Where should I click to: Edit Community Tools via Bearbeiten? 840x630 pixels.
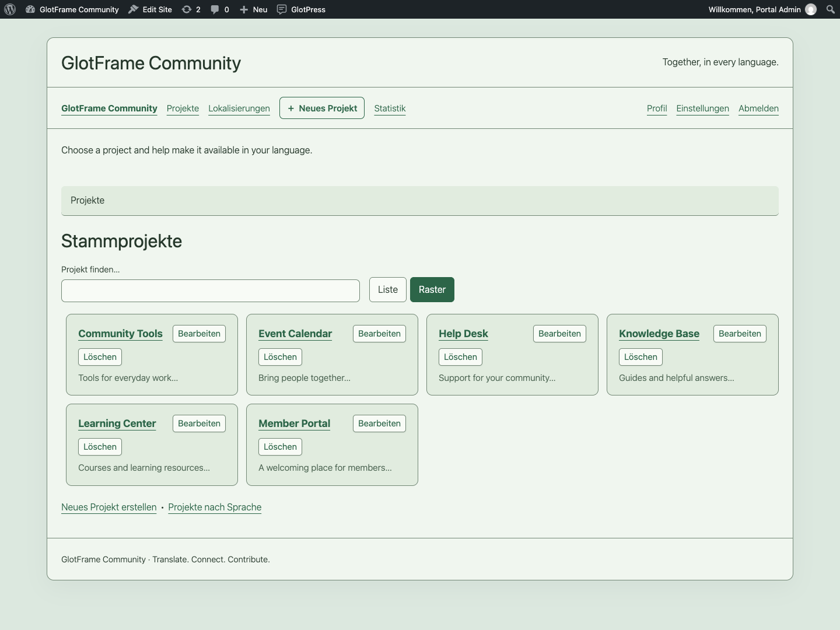[x=199, y=334]
